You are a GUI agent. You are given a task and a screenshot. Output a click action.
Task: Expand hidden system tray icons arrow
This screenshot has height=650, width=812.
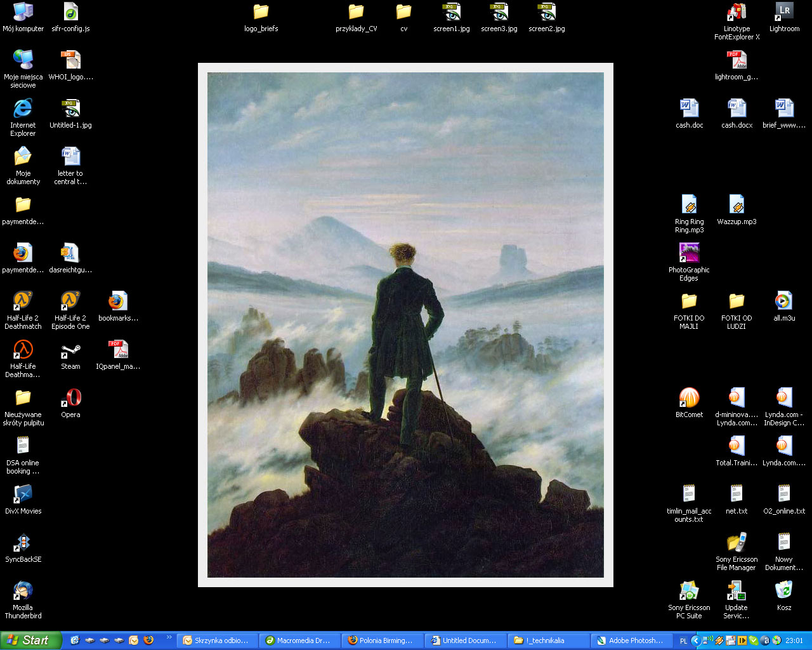tap(695, 640)
